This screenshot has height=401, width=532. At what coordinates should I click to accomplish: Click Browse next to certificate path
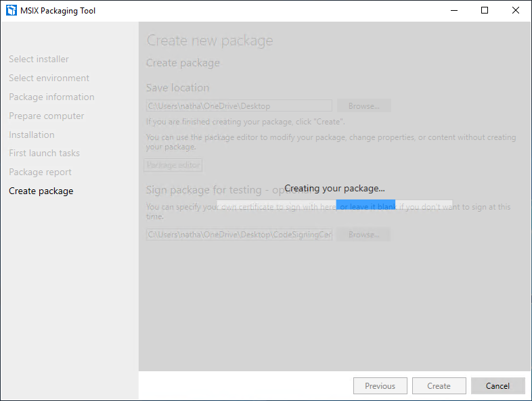point(363,235)
